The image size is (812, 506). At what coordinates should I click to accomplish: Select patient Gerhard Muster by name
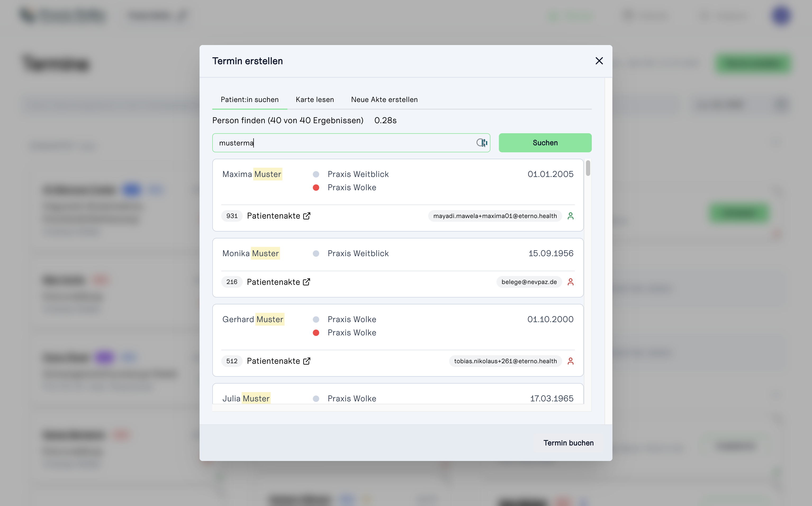click(253, 319)
